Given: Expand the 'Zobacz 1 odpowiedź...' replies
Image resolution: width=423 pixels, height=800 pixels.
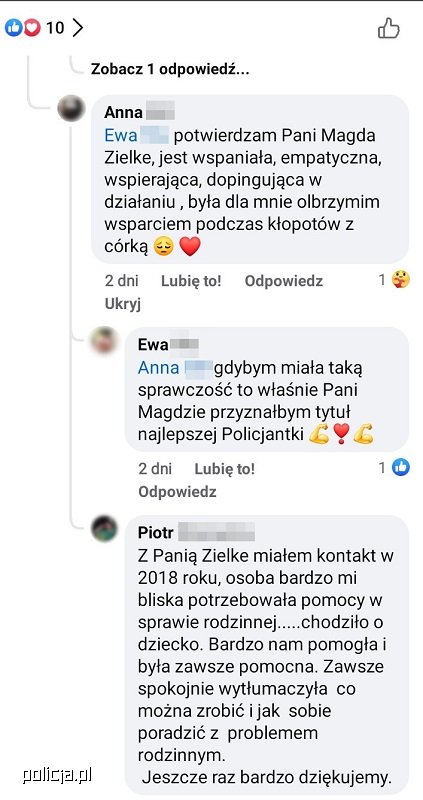Looking at the screenshot, I should click(170, 69).
